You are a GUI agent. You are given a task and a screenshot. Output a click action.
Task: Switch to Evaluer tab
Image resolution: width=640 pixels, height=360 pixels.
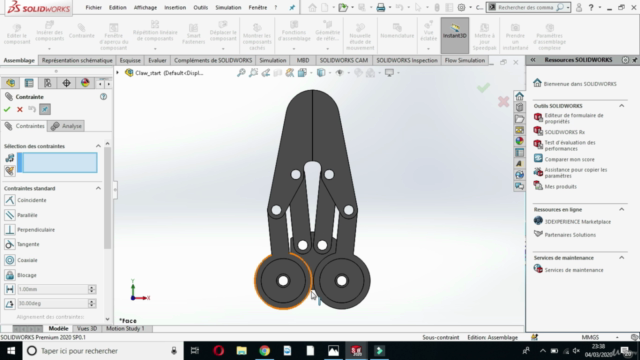(157, 60)
